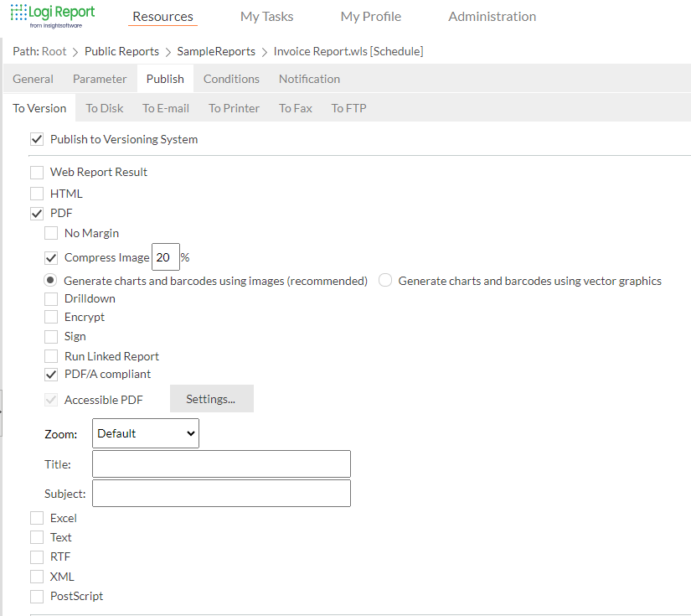Click the Logi Report logo
This screenshot has width=691, height=616.
[x=52, y=15]
